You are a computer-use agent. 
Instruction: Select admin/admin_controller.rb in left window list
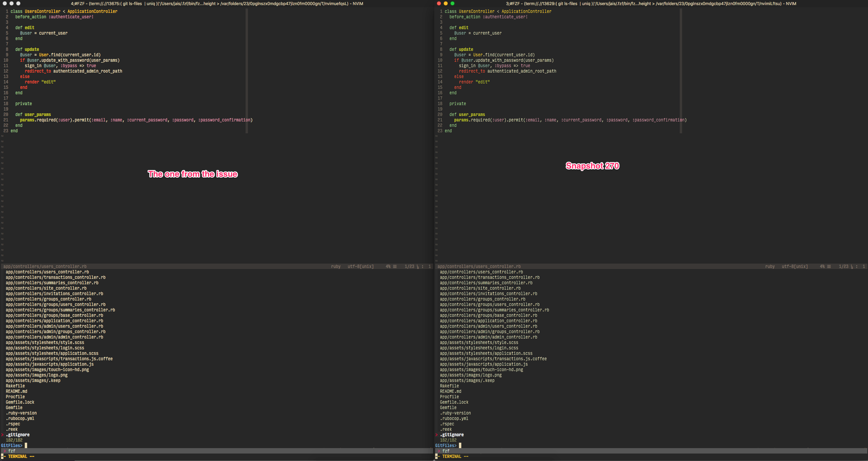(54, 337)
